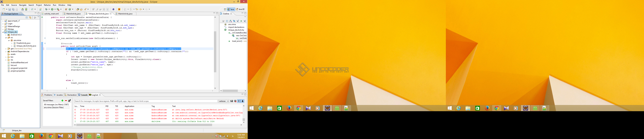Expand the MaterialDesign project node
644x139 pixels.
point(3,26)
